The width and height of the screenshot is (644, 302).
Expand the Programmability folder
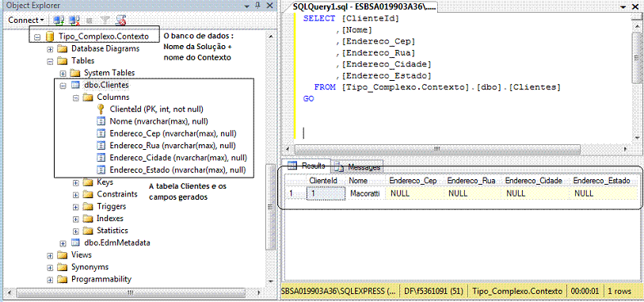[50, 279]
